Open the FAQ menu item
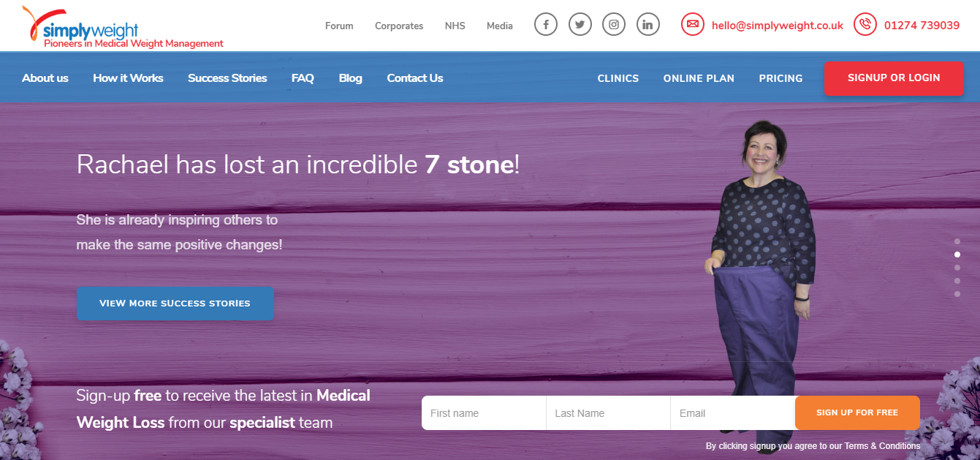The width and height of the screenshot is (980, 460). tap(303, 78)
